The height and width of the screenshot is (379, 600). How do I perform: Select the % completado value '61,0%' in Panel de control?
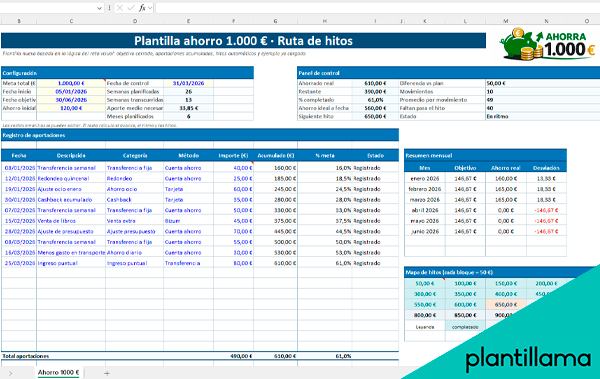375,100
